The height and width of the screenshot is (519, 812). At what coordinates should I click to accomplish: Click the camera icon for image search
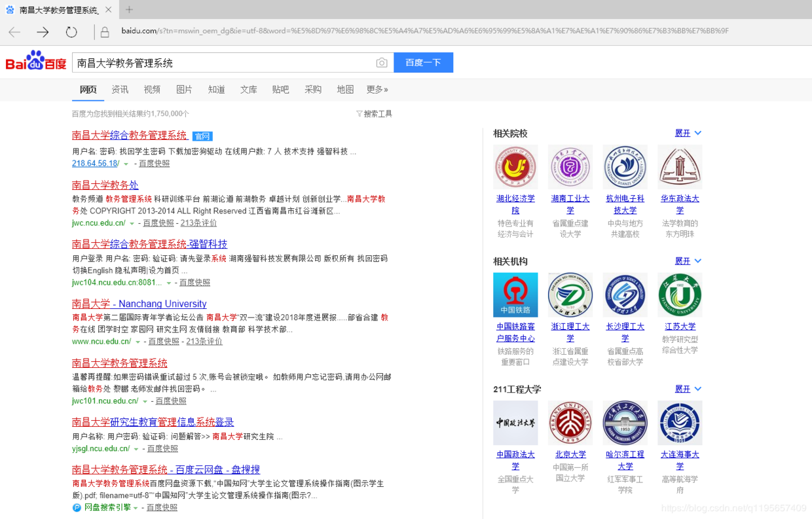coord(382,62)
